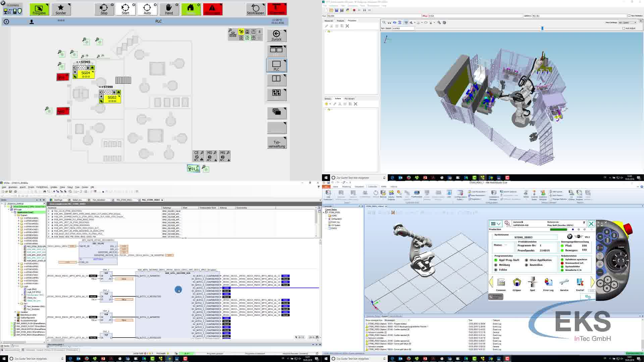Open Controller ribbon tab in RobotStudio

(372, 187)
